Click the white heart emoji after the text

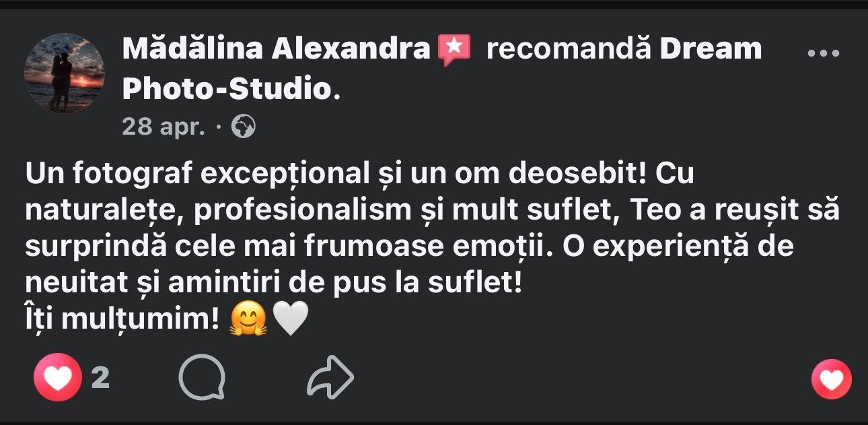click(291, 315)
